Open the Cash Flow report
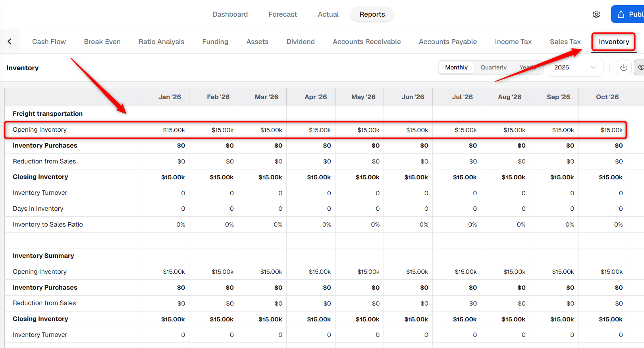 [x=49, y=42]
